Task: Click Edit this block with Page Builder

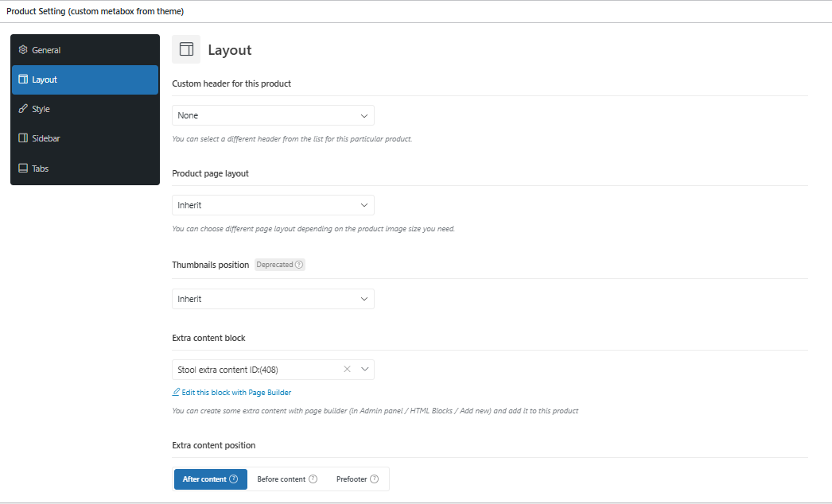Action: (236, 393)
